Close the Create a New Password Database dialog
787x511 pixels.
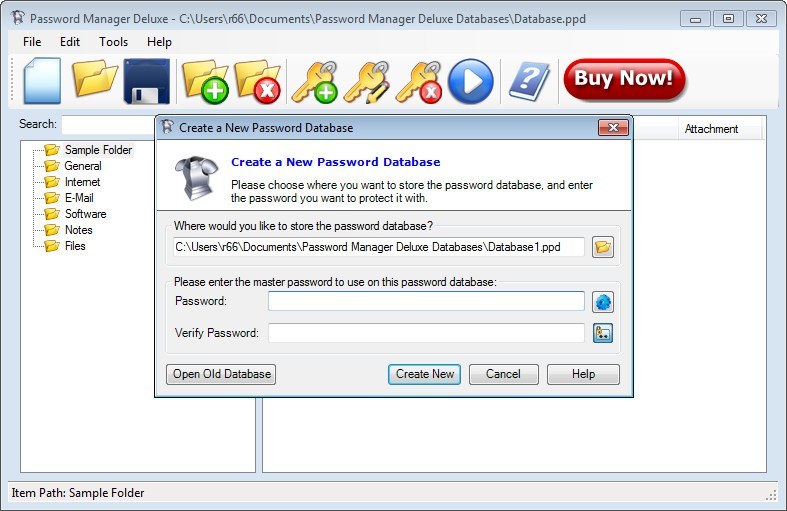click(613, 127)
